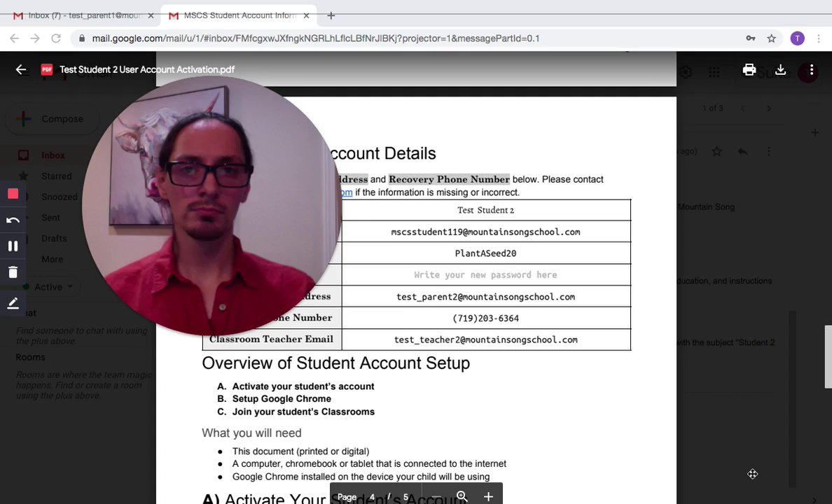The image size is (832, 504).
Task: Click the red PDF file icon
Action: pos(47,69)
